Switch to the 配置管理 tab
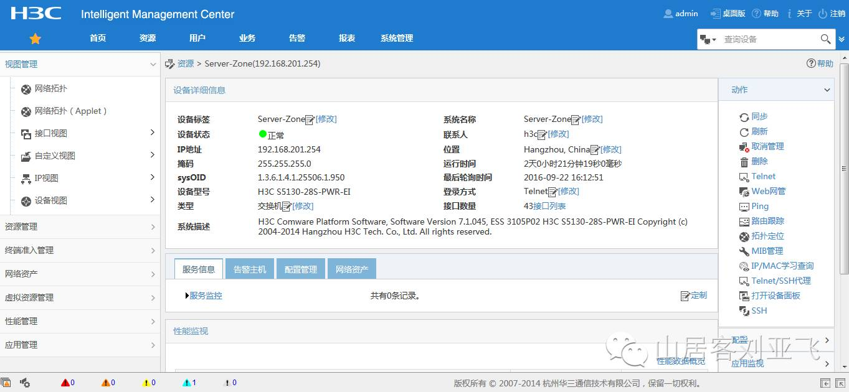Image resolution: width=849 pixels, height=392 pixels. (301, 269)
